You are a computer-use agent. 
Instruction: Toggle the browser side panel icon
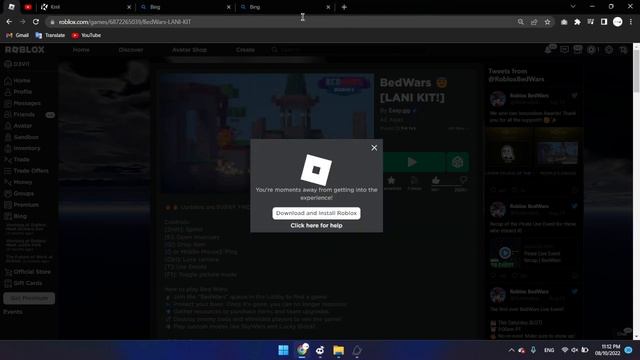[604, 22]
